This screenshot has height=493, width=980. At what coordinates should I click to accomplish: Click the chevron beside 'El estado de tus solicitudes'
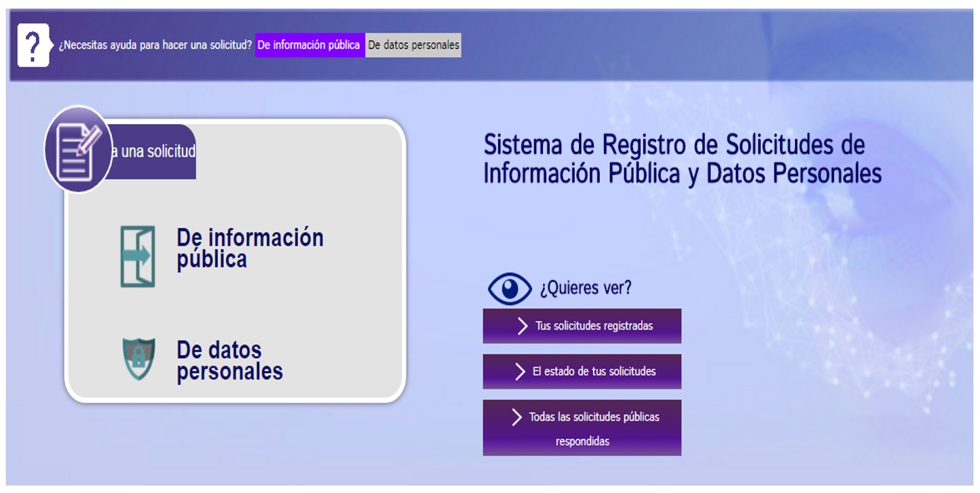520,372
